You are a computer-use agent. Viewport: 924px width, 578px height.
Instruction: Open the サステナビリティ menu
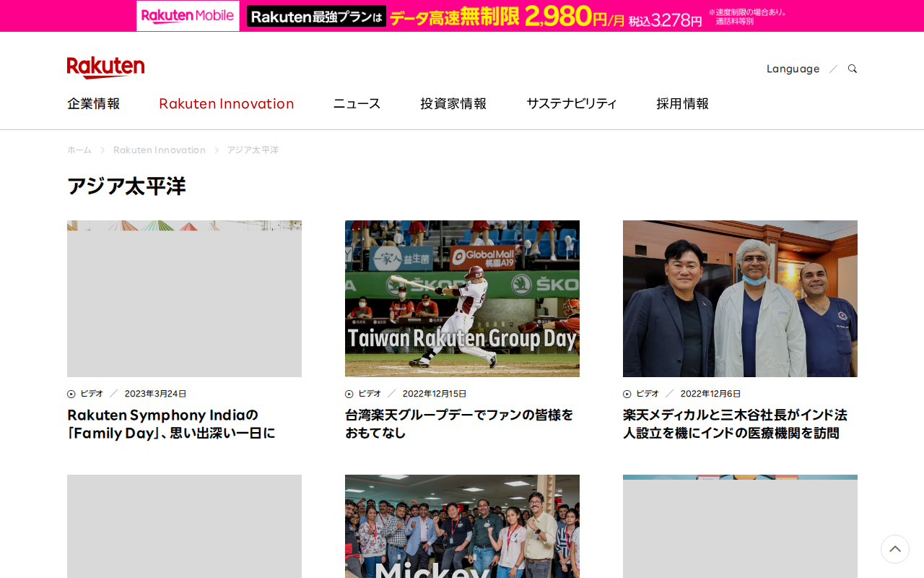[x=572, y=103]
